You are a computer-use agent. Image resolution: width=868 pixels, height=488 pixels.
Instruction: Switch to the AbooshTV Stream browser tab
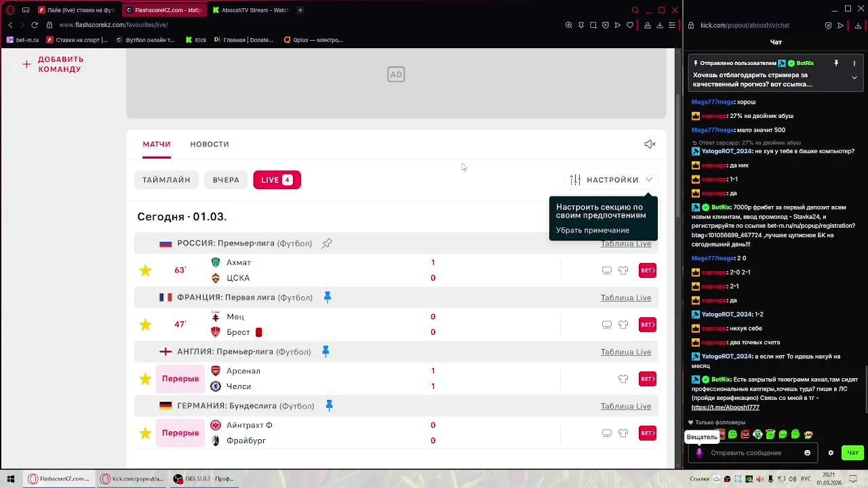pos(250,10)
